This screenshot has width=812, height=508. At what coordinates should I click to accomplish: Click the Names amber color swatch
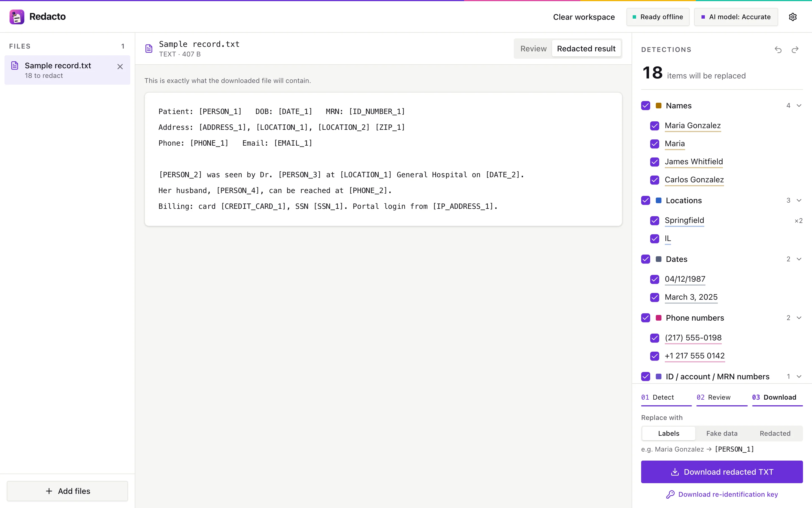click(658, 106)
